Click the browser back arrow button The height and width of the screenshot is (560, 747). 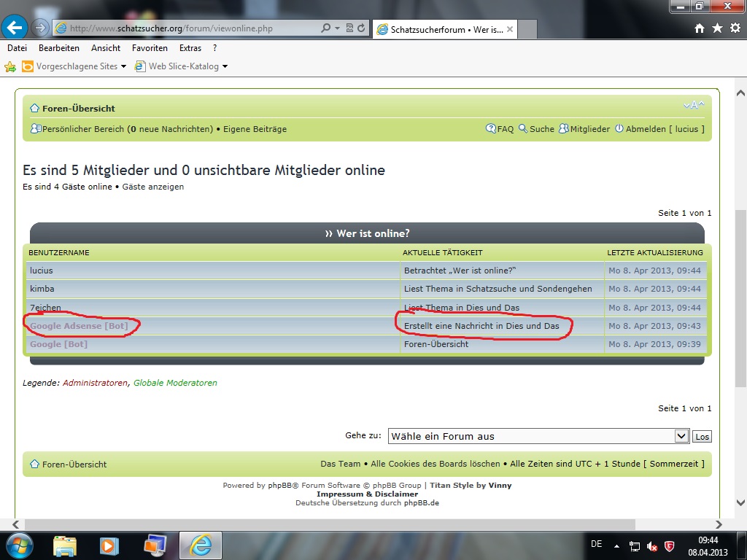pos(15,28)
